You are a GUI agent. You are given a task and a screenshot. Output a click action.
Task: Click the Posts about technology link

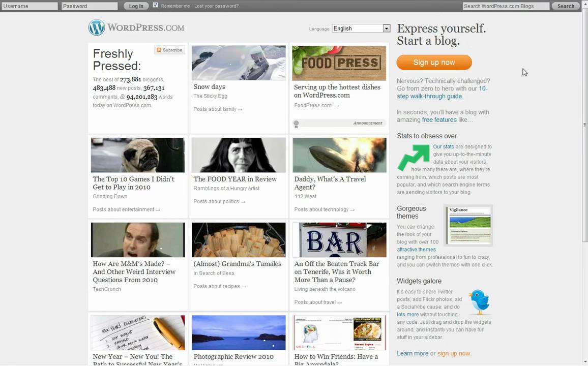(x=325, y=210)
